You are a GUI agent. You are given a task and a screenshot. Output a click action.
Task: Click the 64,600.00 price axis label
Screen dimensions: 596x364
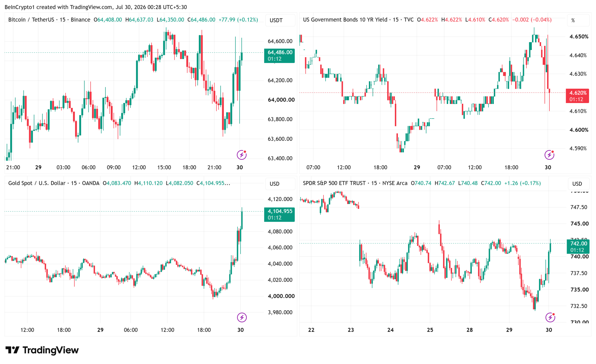[x=280, y=41]
